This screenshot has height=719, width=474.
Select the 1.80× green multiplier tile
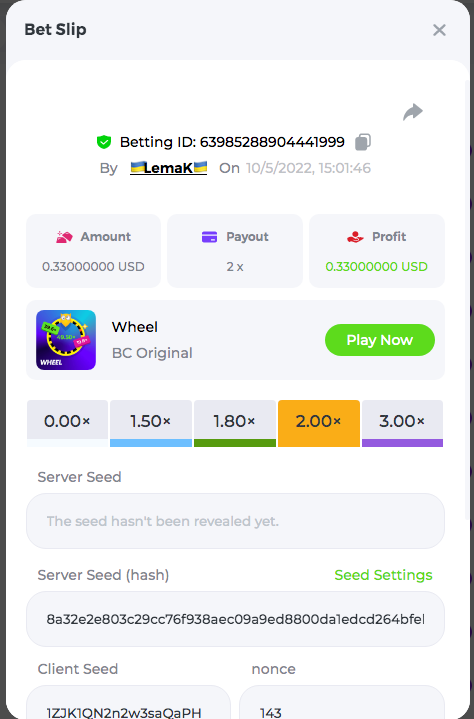pyautogui.click(x=235, y=423)
